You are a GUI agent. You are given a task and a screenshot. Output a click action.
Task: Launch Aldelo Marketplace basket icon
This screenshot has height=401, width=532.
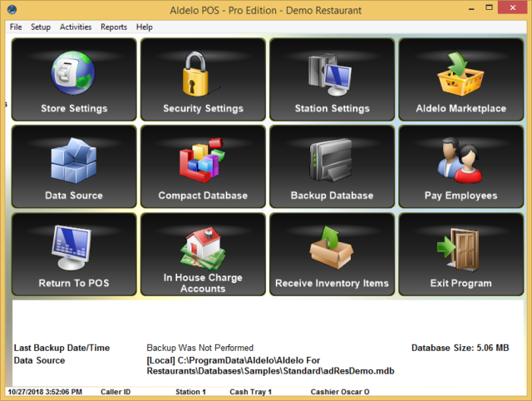[x=461, y=74]
